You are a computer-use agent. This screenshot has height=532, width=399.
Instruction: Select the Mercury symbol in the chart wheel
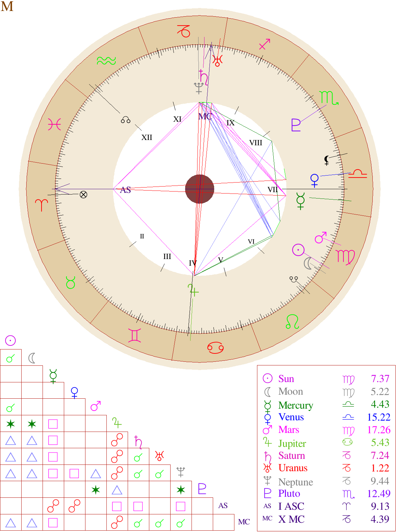pos(301,201)
